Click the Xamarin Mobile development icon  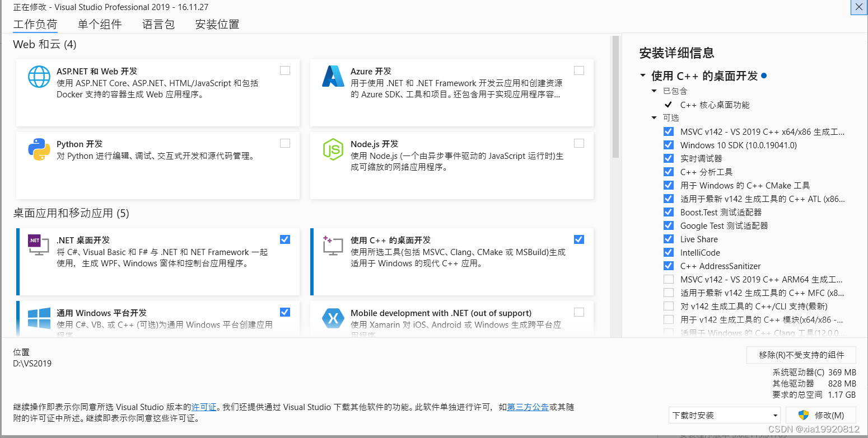(333, 318)
